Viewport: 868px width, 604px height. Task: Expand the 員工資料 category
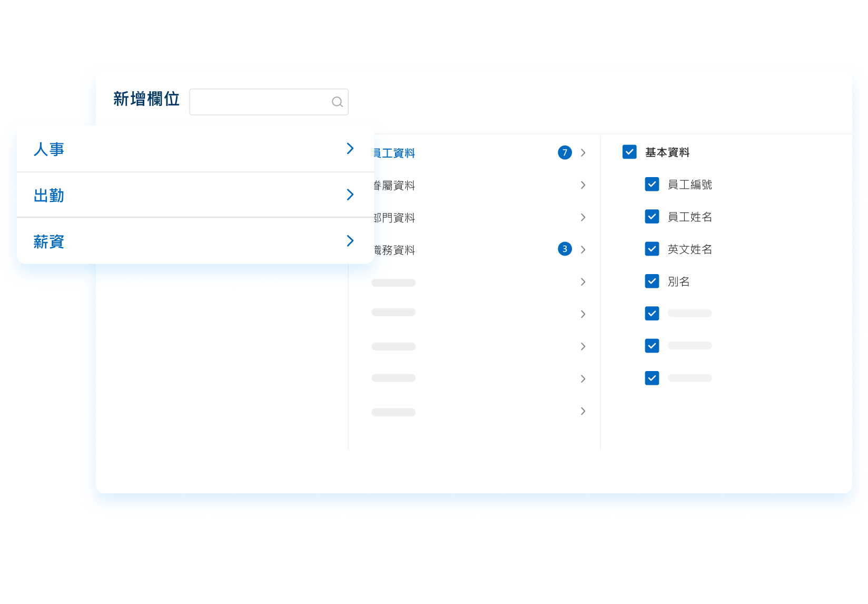click(583, 152)
